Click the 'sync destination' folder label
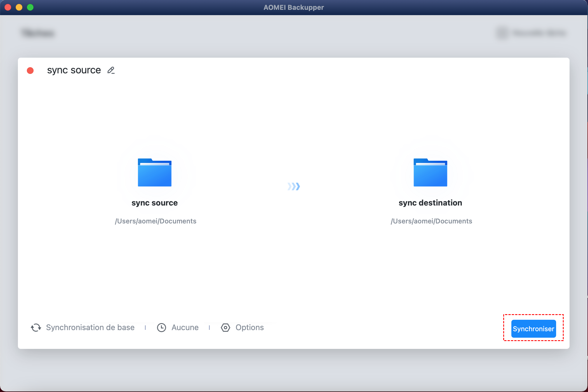Image resolution: width=588 pixels, height=392 pixels. (430, 203)
